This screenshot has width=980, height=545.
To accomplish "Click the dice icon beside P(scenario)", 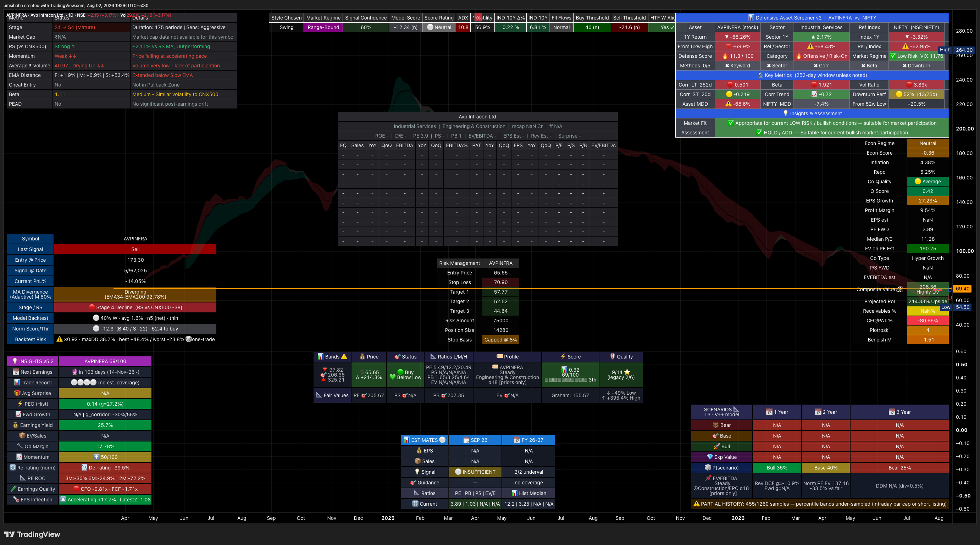I will tap(708, 467).
